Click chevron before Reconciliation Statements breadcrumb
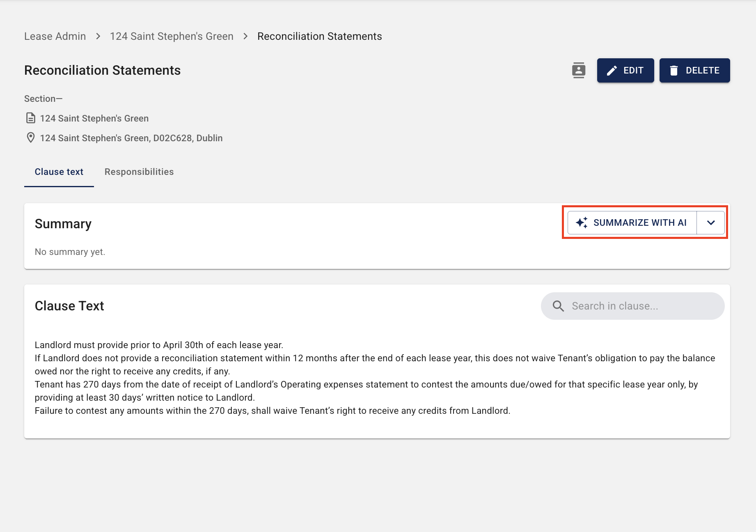The width and height of the screenshot is (756, 532). [245, 36]
